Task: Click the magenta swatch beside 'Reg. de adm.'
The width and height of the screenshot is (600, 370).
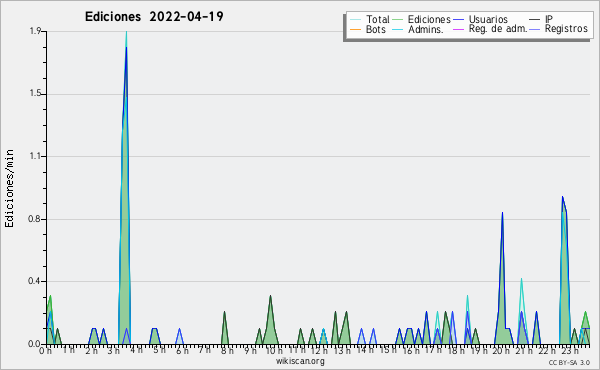Action: pos(458,29)
